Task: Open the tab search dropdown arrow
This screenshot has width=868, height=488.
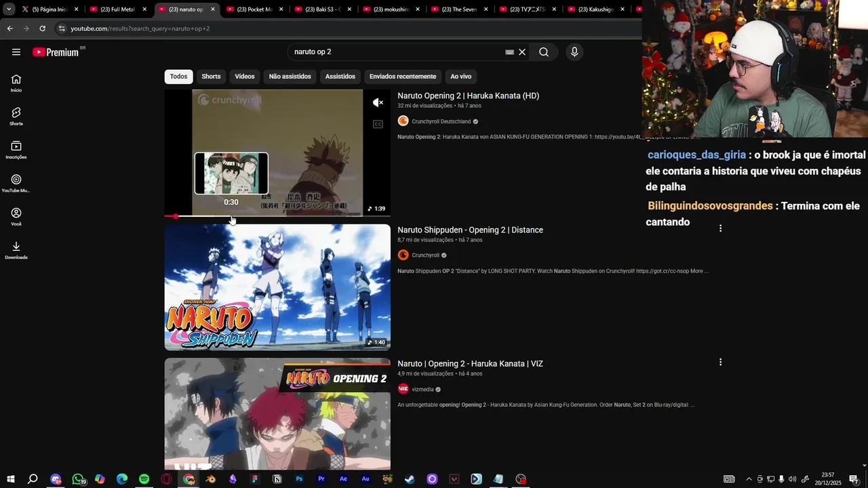Action: point(8,9)
